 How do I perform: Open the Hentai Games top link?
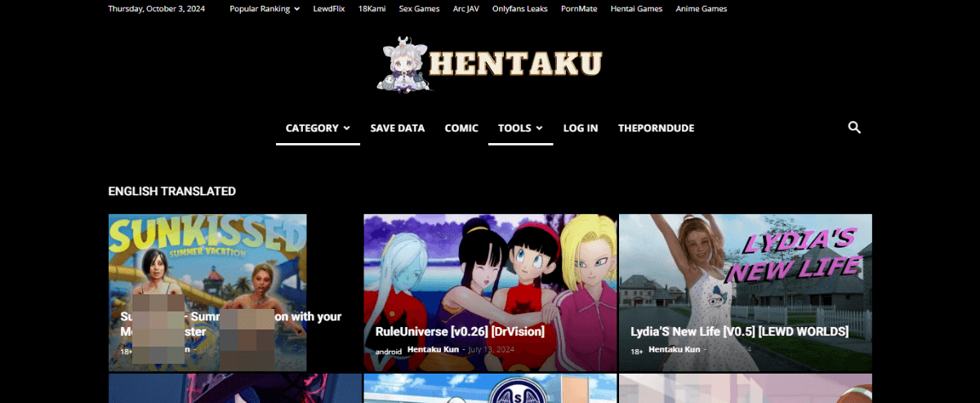(x=636, y=9)
